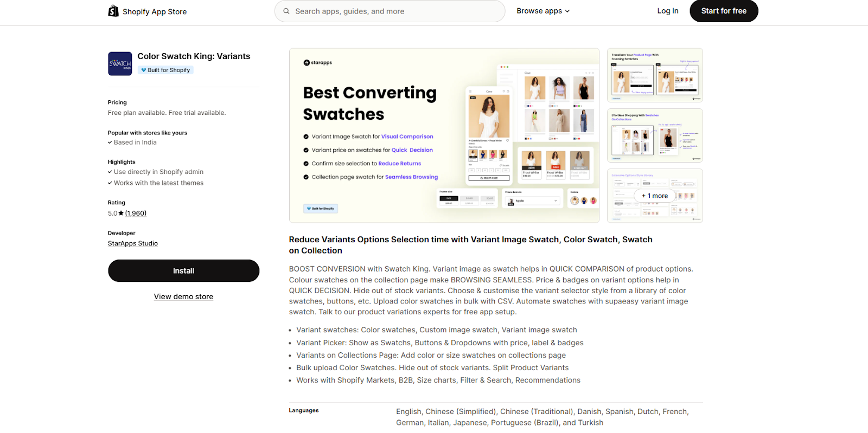Click the rating star icon
Image resolution: width=868 pixels, height=433 pixels.
[121, 214]
